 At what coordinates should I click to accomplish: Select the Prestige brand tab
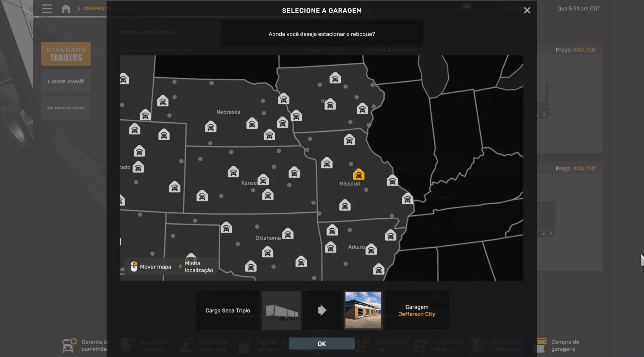(x=66, y=108)
